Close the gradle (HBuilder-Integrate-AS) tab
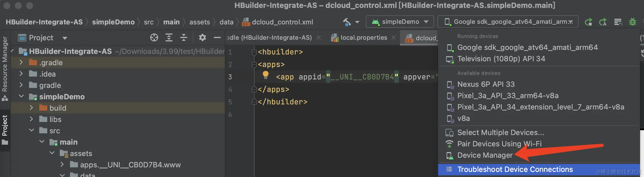Image resolution: width=644 pixels, height=177 pixels. click(x=319, y=37)
